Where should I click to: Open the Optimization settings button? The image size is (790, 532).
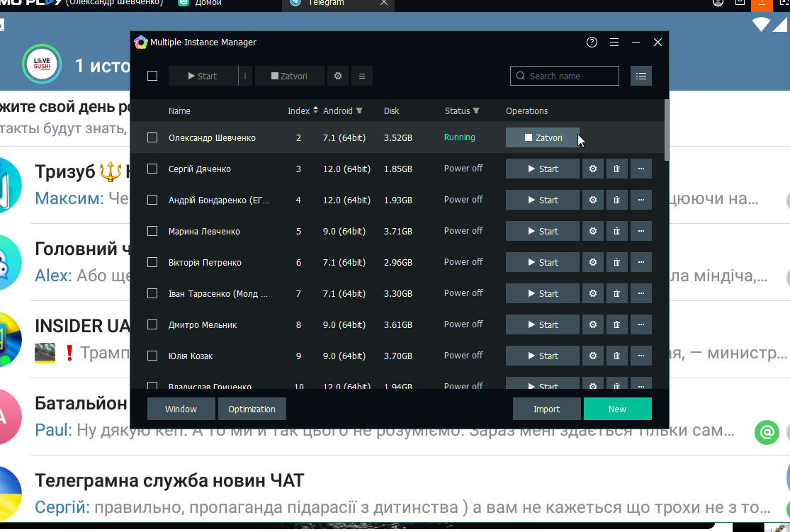coord(252,409)
